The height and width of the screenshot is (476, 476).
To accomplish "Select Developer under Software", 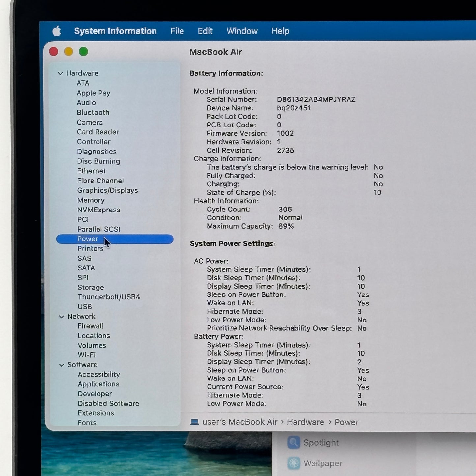I will coord(95,394).
